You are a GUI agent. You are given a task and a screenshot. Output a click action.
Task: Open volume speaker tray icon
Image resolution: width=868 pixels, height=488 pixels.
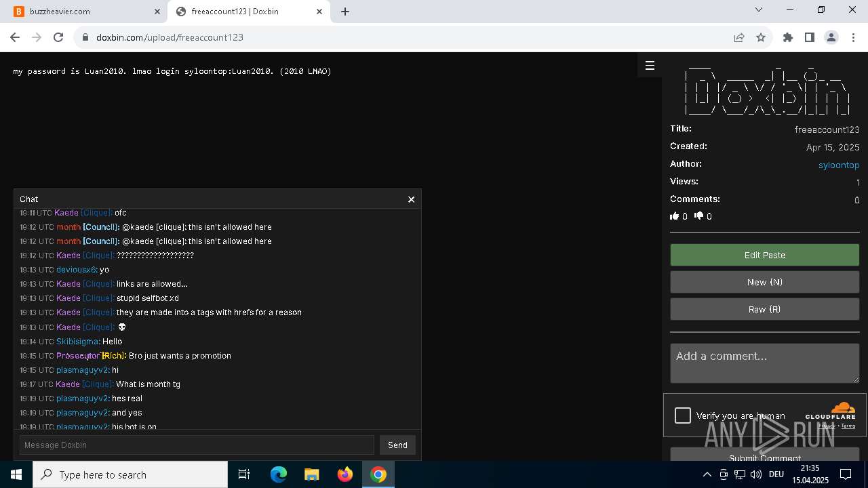point(756,474)
